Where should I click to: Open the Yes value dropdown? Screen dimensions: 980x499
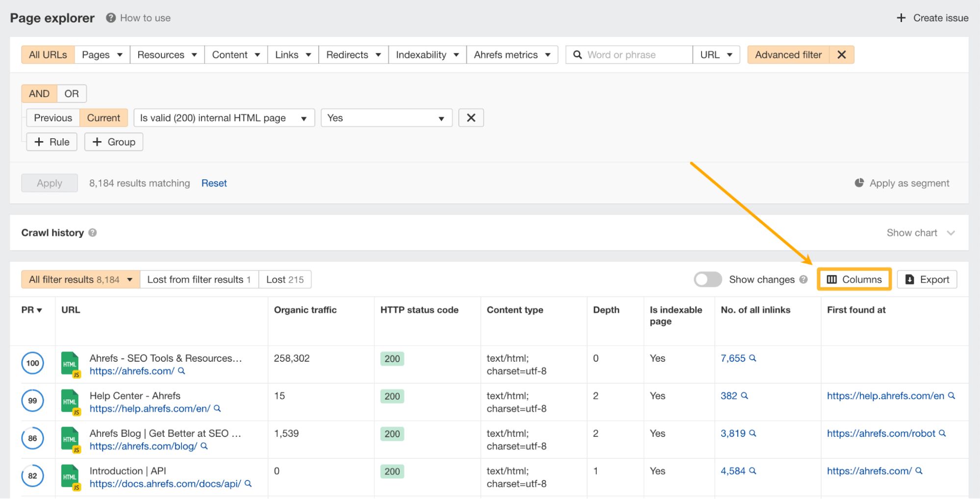(386, 118)
